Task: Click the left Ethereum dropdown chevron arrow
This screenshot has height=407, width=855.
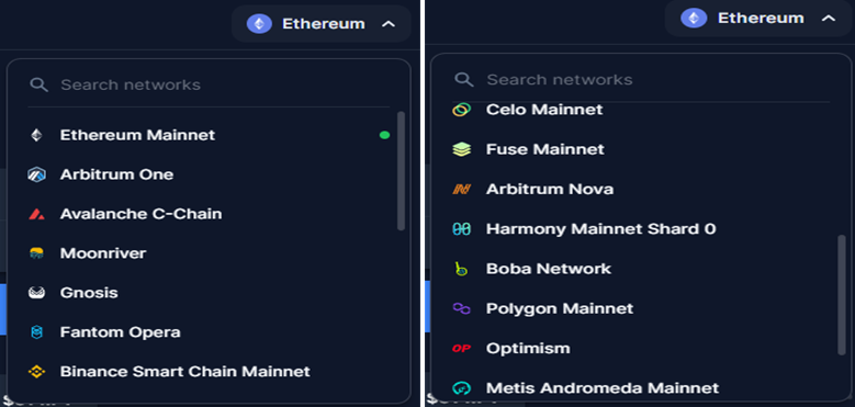Action: pyautogui.click(x=389, y=24)
